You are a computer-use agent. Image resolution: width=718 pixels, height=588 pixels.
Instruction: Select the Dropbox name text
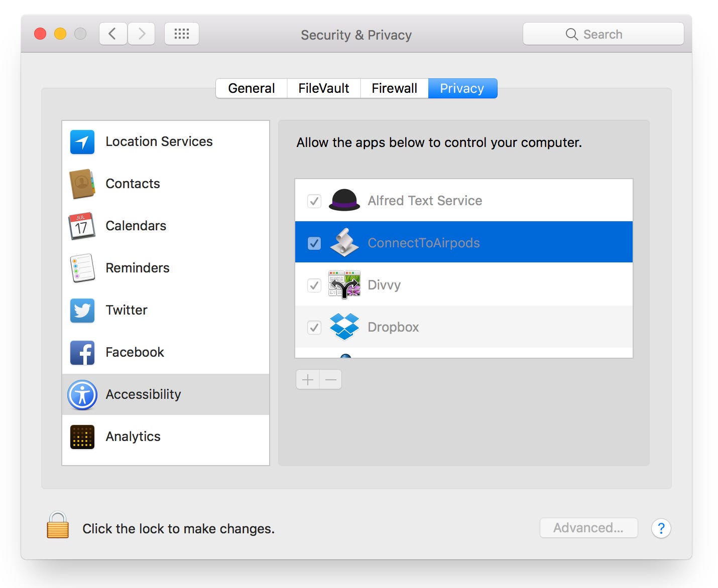pos(393,327)
